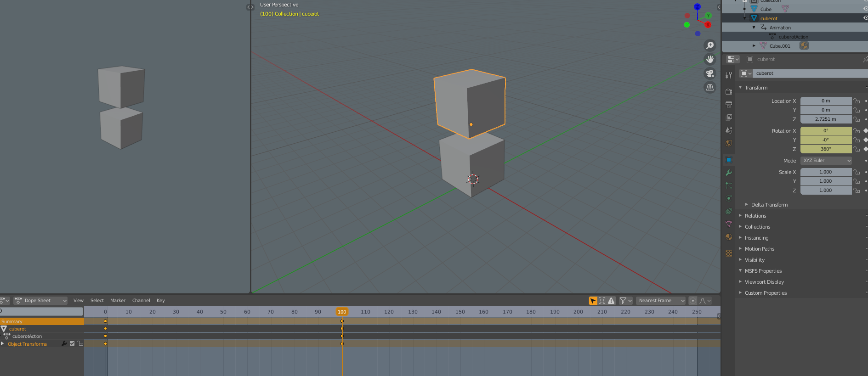Image resolution: width=868 pixels, height=376 pixels.
Task: Toggle Object Transforms channel checkbox
Action: pos(72,343)
